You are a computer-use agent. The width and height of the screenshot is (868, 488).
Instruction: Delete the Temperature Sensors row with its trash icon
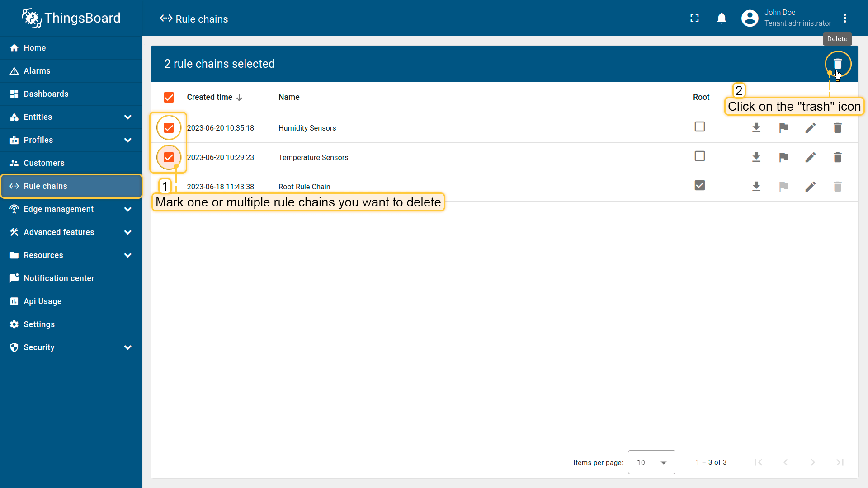click(x=837, y=157)
